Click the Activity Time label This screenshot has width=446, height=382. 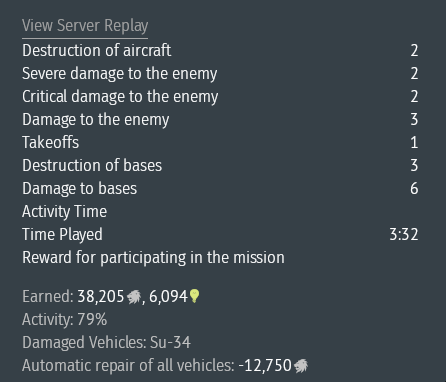click(x=64, y=212)
